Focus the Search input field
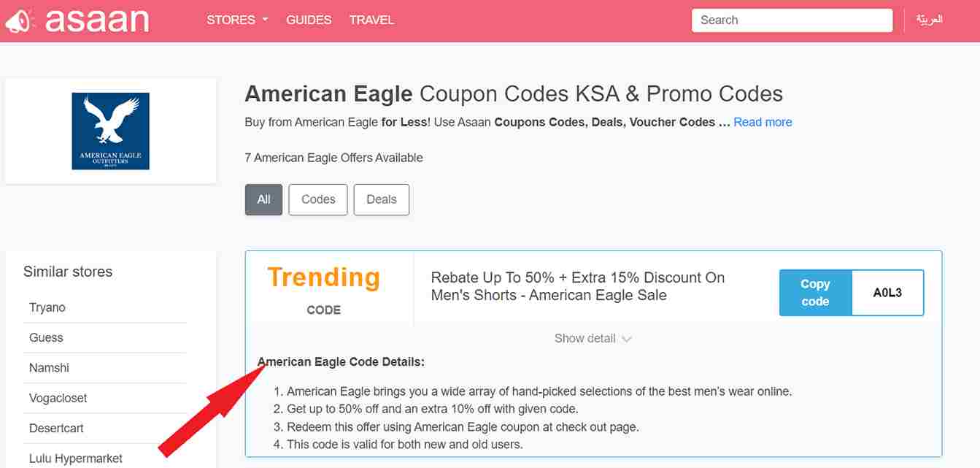The image size is (980, 468). click(x=792, y=20)
